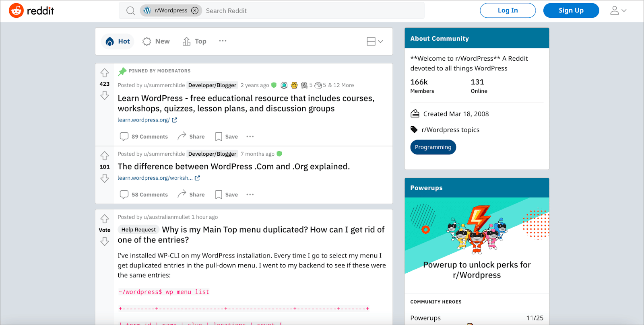The image size is (644, 325).
Task: Save the Learn WordPress post
Action: 226,137
